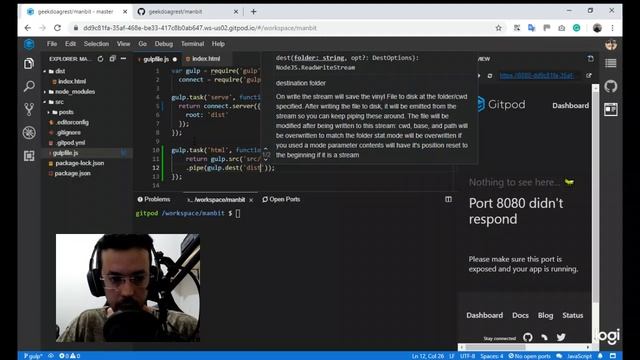Open the Extensions view icon
Viewport: 640px width, 360px height.
click(29, 156)
